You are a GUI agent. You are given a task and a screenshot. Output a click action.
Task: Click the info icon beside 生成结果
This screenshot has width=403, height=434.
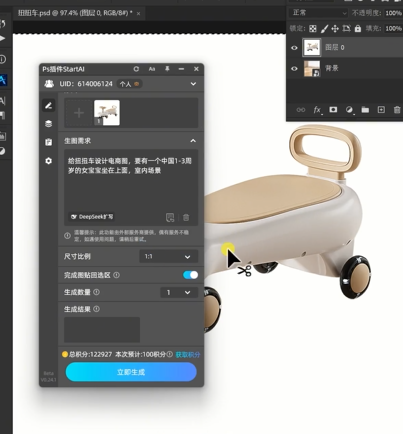[96, 309]
